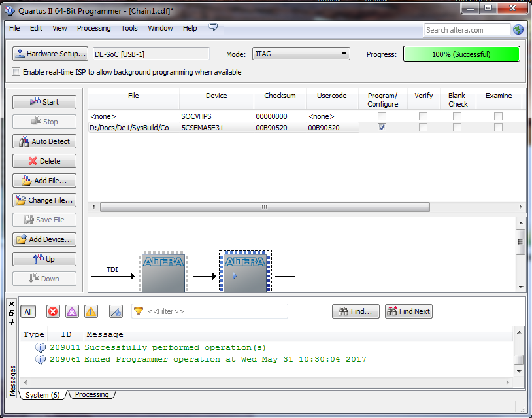
Task: Click the messages list vertical scrollbar thumb
Action: [518, 360]
